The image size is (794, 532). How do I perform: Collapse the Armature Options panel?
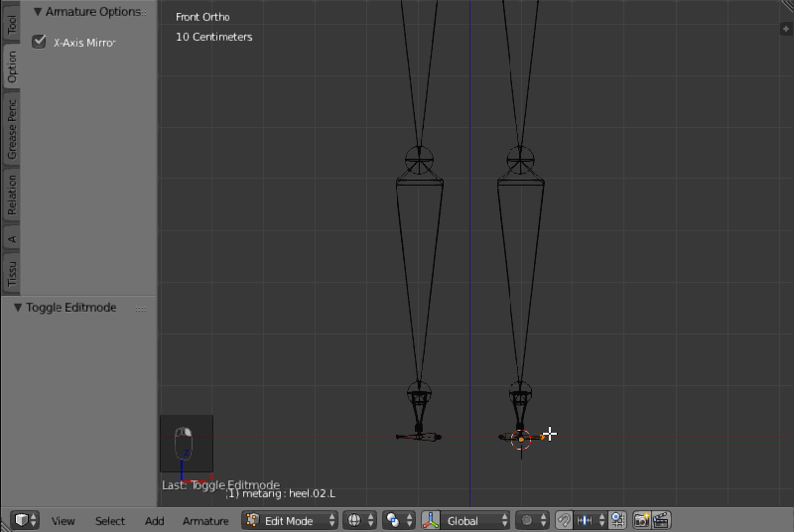point(38,11)
